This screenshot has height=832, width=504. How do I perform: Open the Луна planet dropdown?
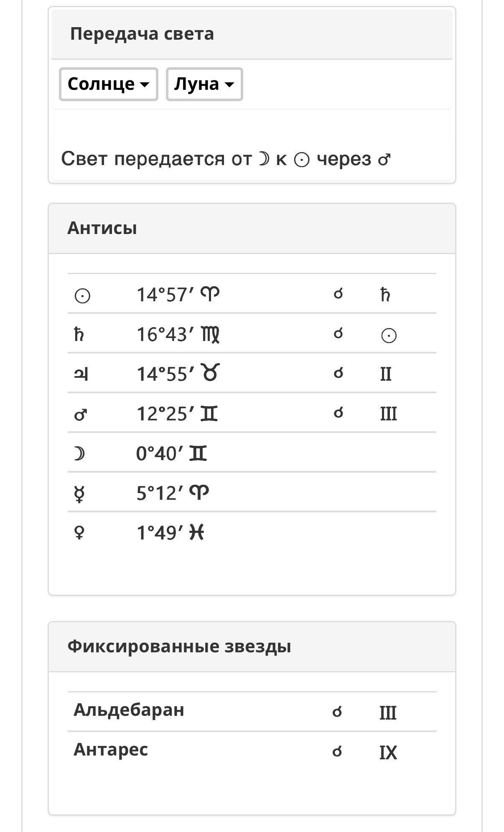pos(204,84)
